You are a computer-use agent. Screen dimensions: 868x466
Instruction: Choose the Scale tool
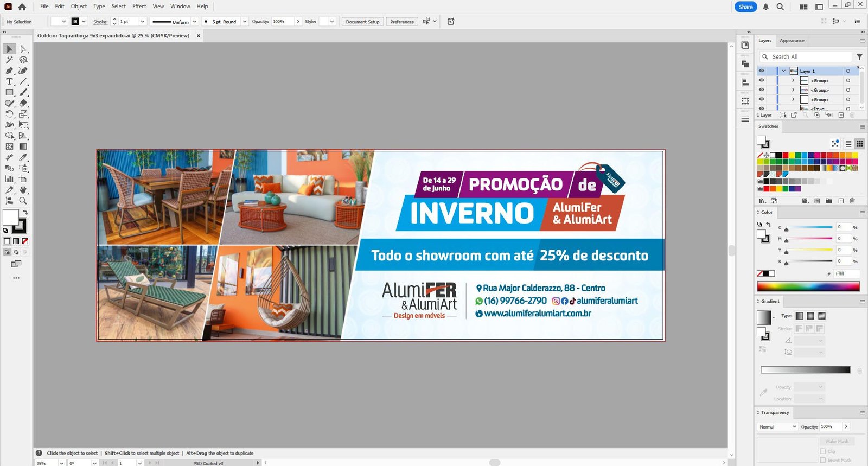(23, 114)
